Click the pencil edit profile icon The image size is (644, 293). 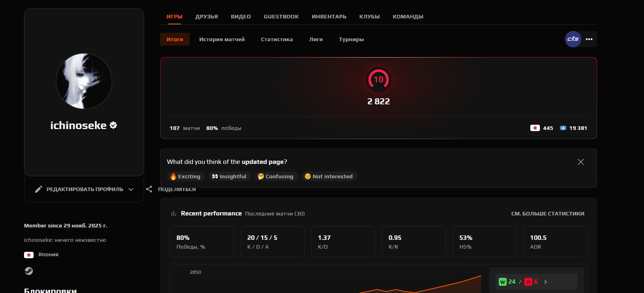click(38, 189)
